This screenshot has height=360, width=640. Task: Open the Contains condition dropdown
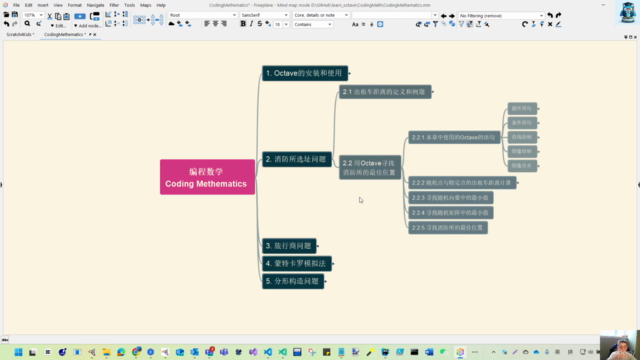click(x=329, y=24)
